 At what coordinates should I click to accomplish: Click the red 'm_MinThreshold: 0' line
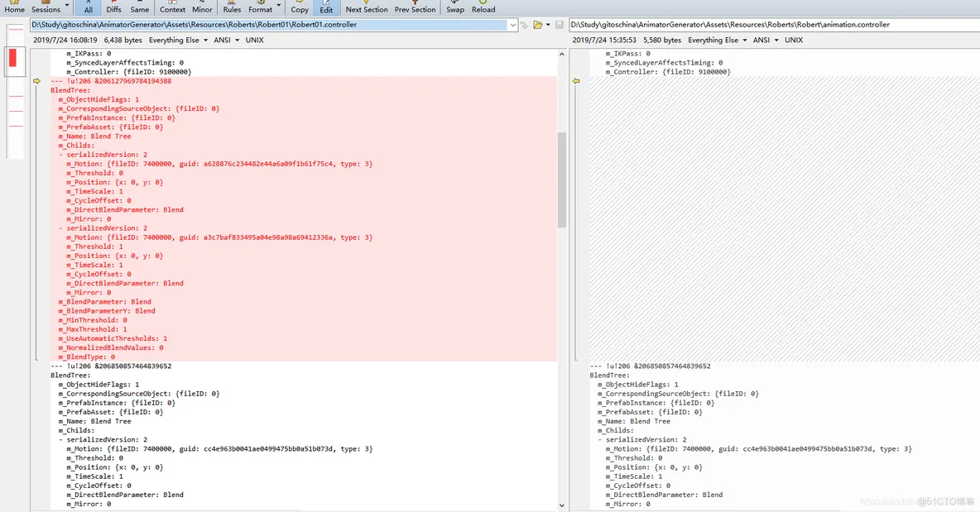(x=93, y=320)
